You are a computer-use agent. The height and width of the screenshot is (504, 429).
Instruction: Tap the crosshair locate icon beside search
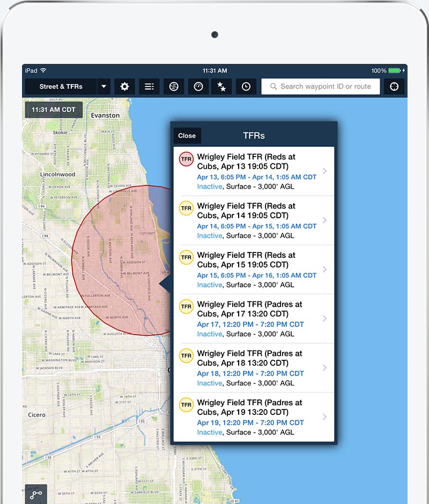pos(394,86)
